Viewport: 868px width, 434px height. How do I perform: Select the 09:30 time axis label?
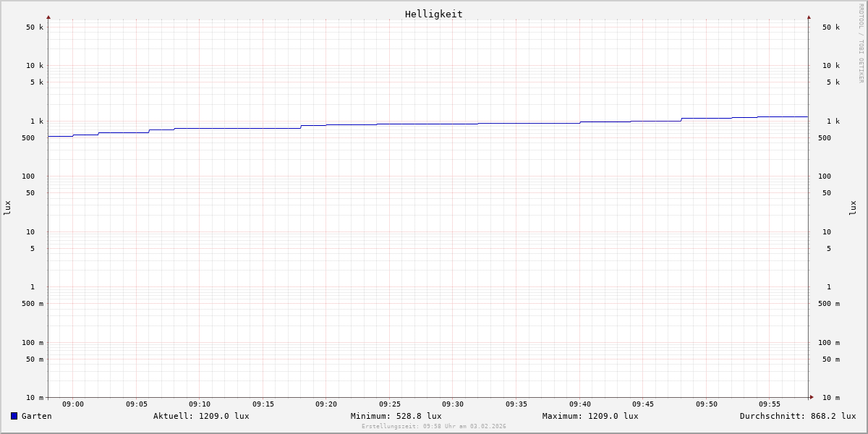pyautogui.click(x=453, y=404)
